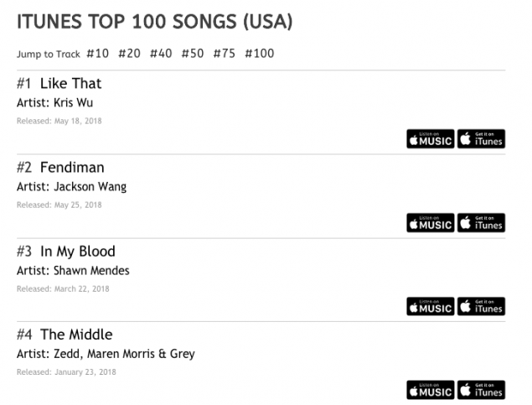Click the song title The Middle

[75, 335]
